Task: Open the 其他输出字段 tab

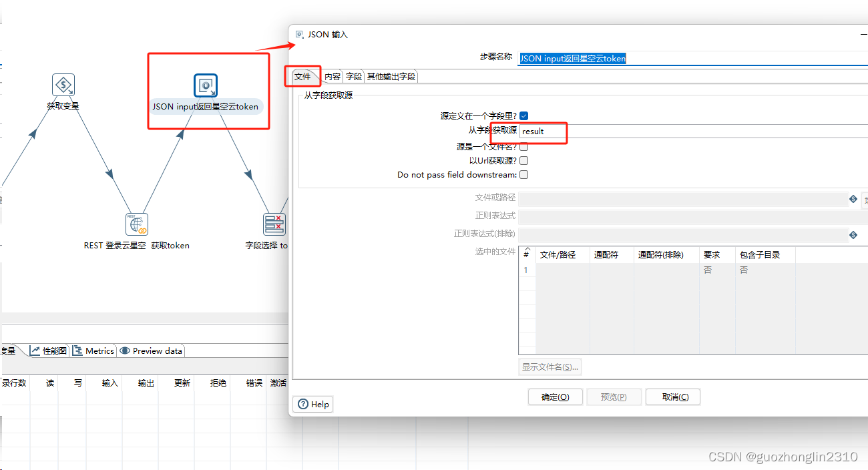Action: coord(391,76)
